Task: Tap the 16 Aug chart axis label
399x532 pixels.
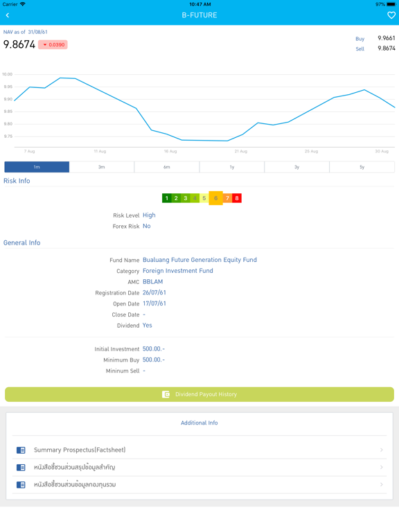Action: tap(170, 151)
